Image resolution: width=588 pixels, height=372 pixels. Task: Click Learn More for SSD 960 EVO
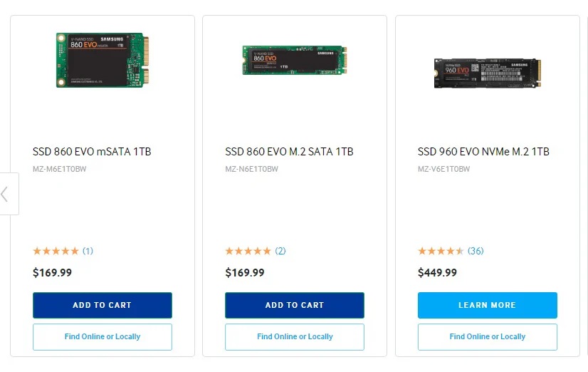(487, 305)
